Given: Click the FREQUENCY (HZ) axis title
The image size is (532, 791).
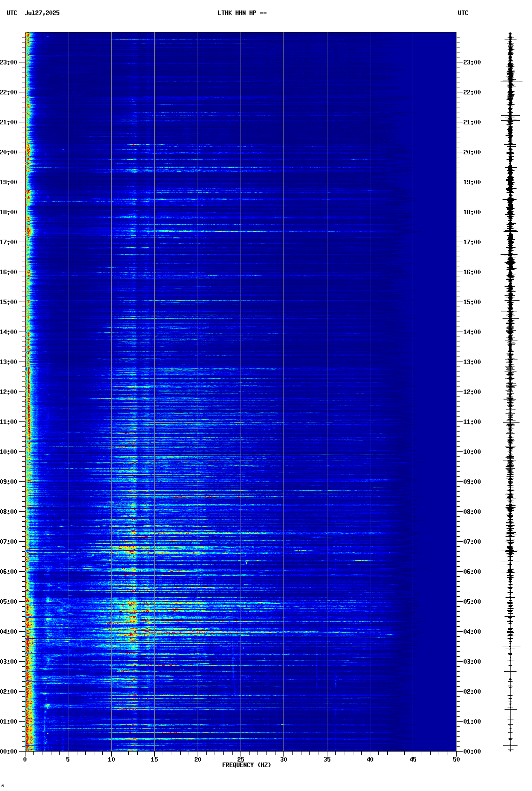Looking at the screenshot, I should pyautogui.click(x=247, y=765).
